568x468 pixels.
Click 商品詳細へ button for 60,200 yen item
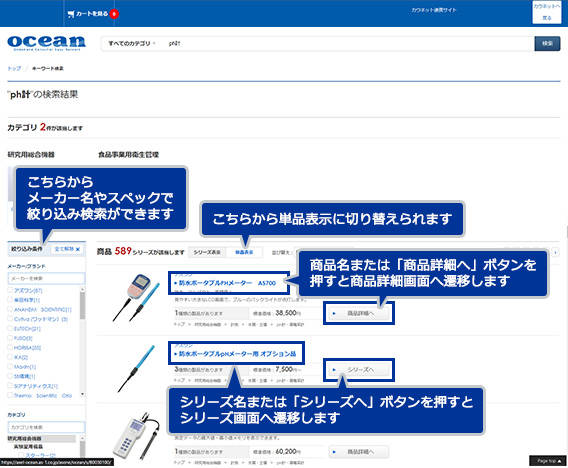[x=359, y=452]
